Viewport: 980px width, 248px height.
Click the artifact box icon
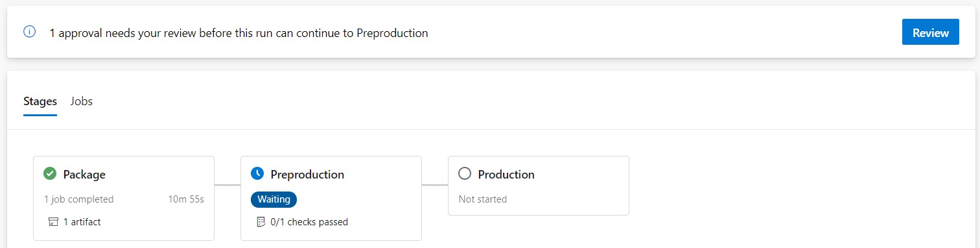pyautogui.click(x=54, y=222)
